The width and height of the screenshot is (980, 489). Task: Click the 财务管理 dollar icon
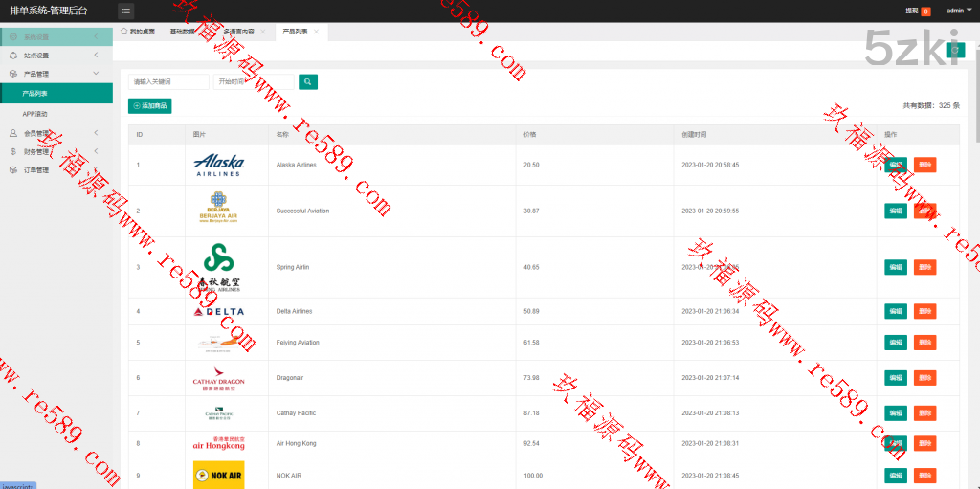13,151
